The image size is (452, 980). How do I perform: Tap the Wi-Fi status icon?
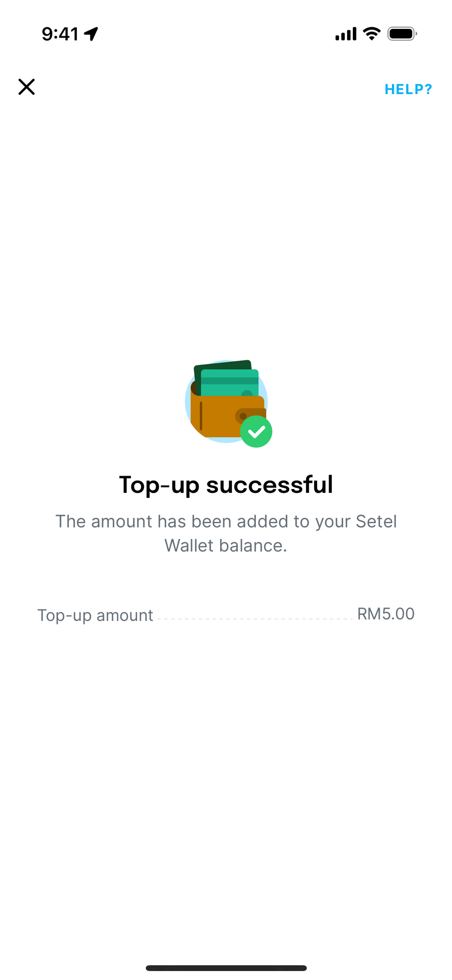(371, 34)
